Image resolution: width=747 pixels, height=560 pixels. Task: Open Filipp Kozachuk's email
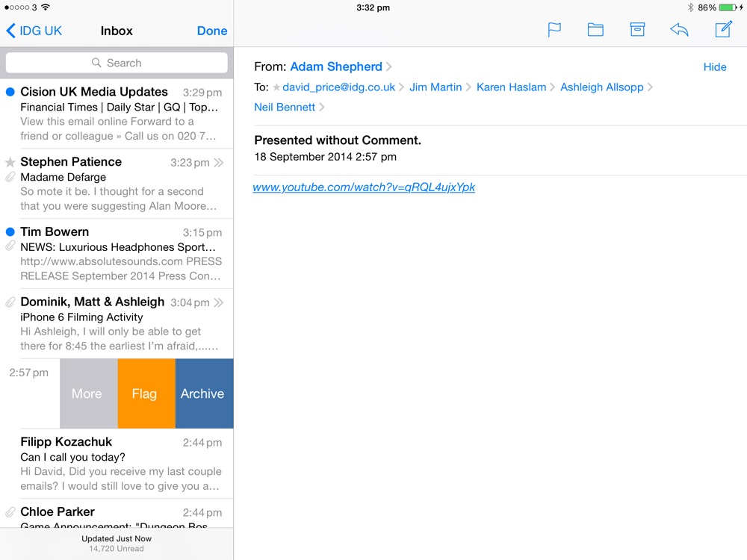(117, 464)
